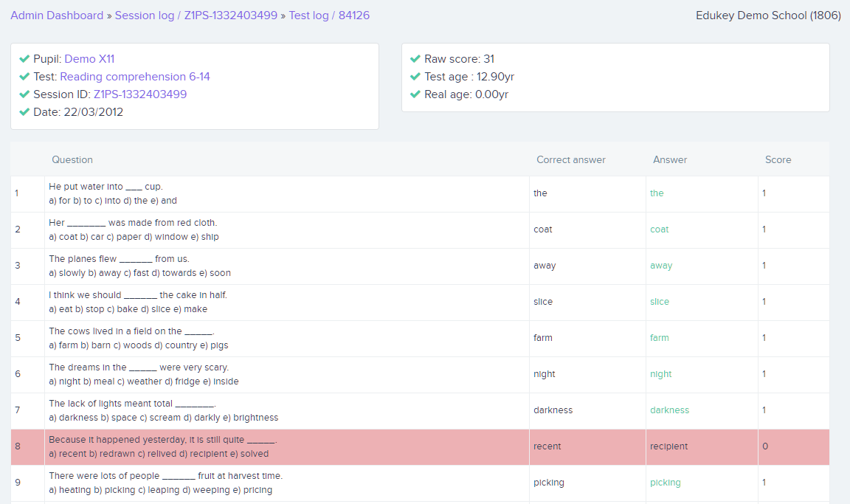The image size is (850, 504).
Task: Click the black correct answer 'darkness' in row 7
Action: (x=553, y=410)
